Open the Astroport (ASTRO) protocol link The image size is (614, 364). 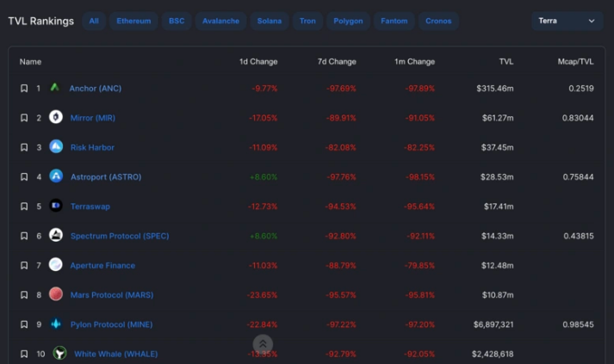point(106,177)
